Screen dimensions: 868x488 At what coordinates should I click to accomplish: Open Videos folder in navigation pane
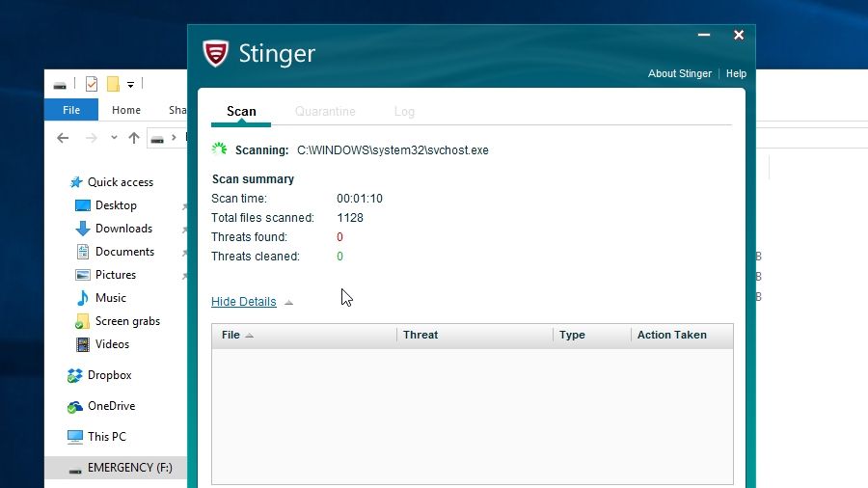coord(112,344)
